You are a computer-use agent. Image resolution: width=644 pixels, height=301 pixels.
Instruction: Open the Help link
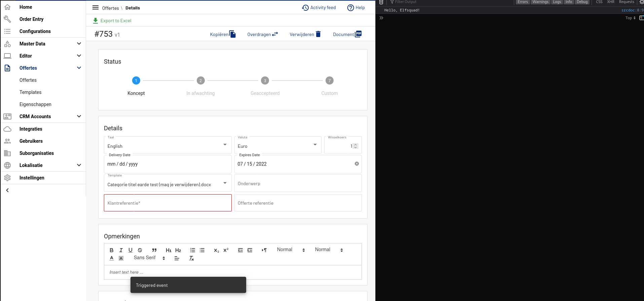click(x=356, y=7)
